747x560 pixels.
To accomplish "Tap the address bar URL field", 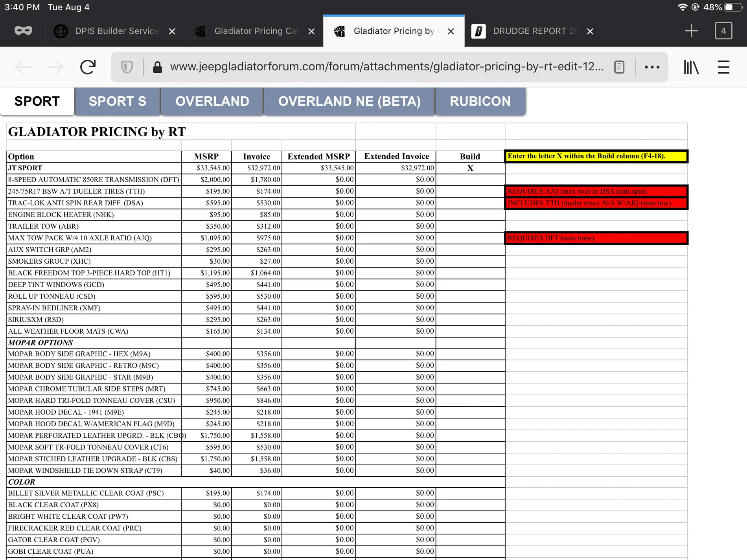I will tap(386, 67).
